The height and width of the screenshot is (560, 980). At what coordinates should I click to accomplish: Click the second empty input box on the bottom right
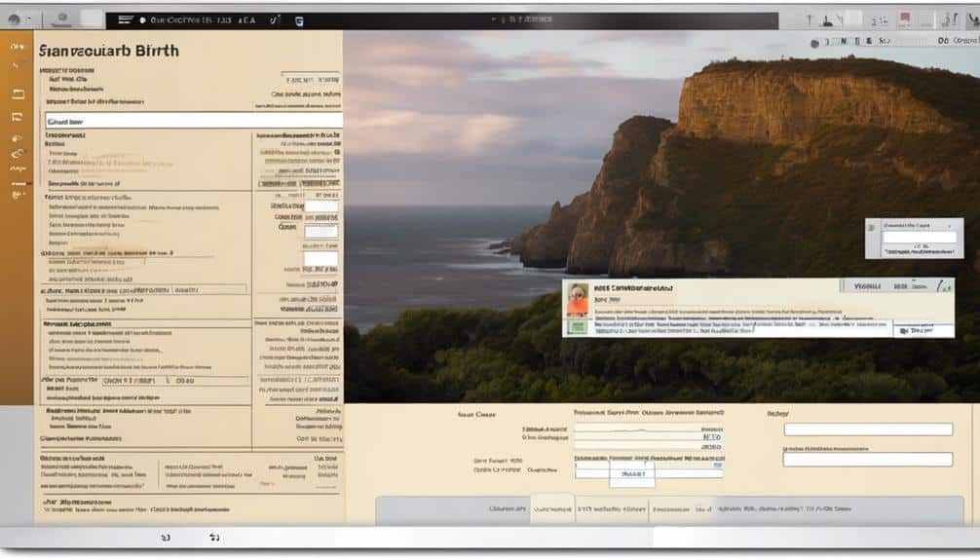(868, 460)
